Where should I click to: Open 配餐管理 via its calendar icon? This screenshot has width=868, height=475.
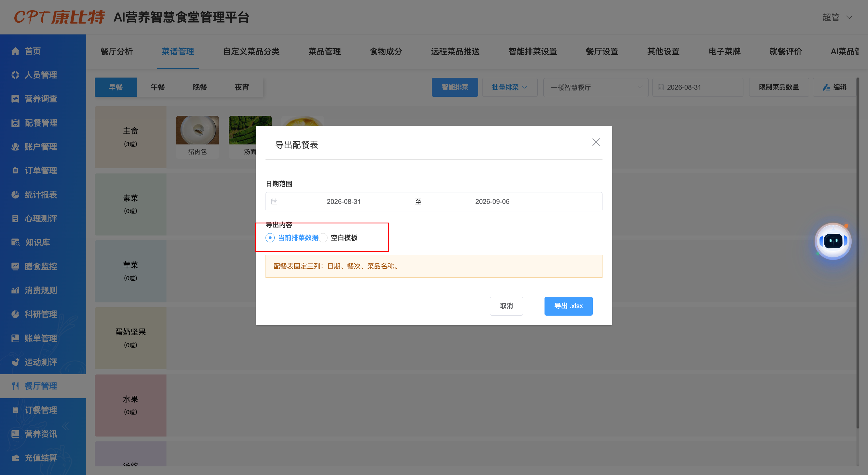coord(15,123)
